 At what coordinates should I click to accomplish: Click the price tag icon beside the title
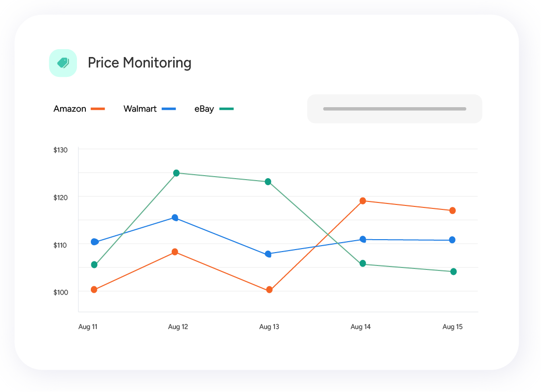point(63,63)
